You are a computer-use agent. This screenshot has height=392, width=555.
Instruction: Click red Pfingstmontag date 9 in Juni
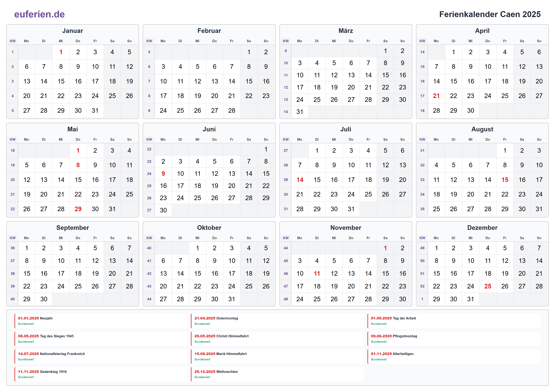[x=163, y=173]
